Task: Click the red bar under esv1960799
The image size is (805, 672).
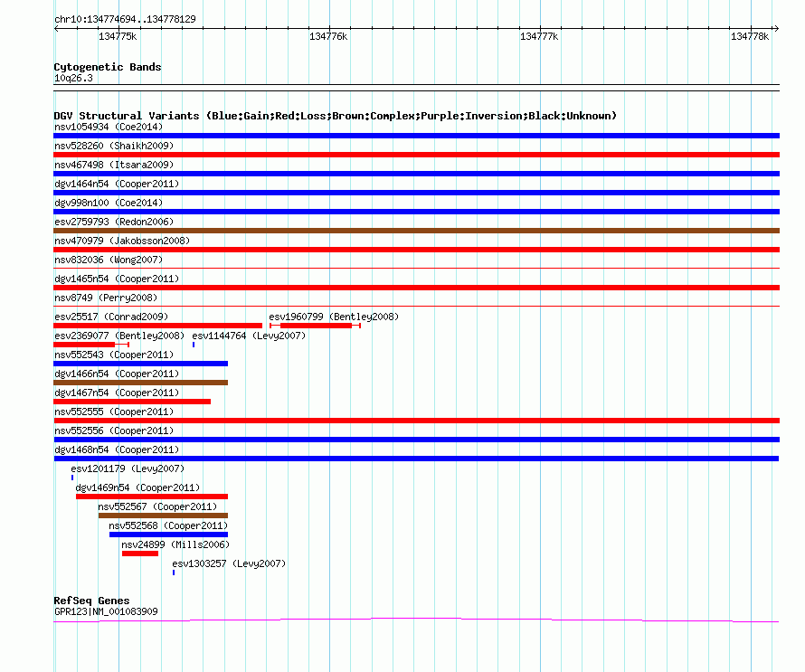Action: pos(316,326)
